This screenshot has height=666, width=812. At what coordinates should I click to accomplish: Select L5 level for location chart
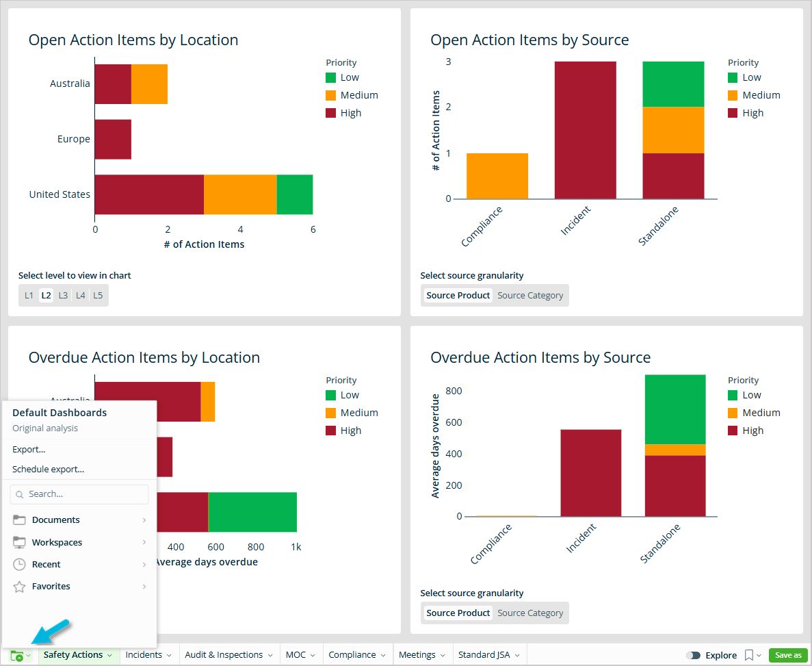tap(98, 296)
